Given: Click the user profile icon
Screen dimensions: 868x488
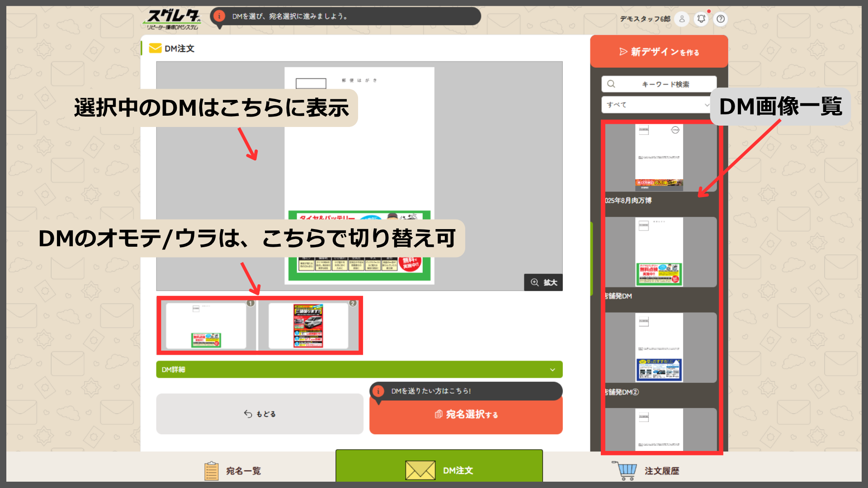Looking at the screenshot, I should pyautogui.click(x=682, y=19).
